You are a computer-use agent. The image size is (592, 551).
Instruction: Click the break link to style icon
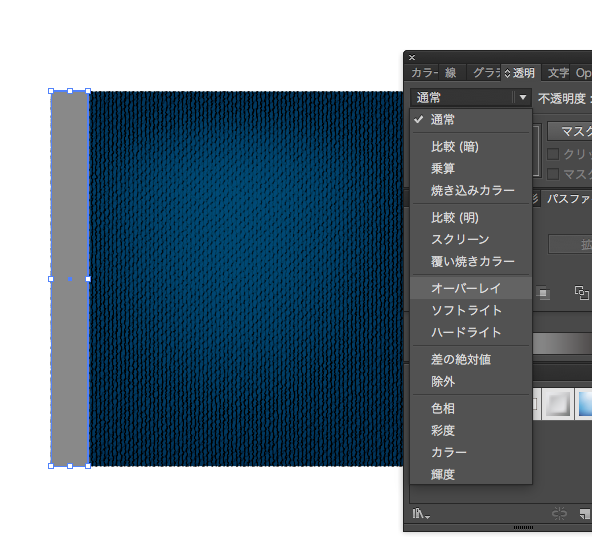coord(559,513)
